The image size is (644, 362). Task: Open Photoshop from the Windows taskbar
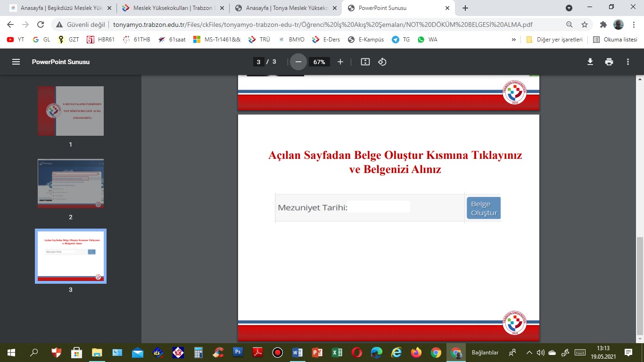click(238, 352)
